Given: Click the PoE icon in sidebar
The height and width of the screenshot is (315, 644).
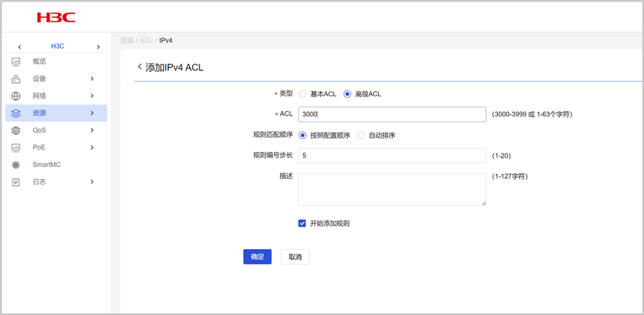Looking at the screenshot, I should tap(16, 147).
